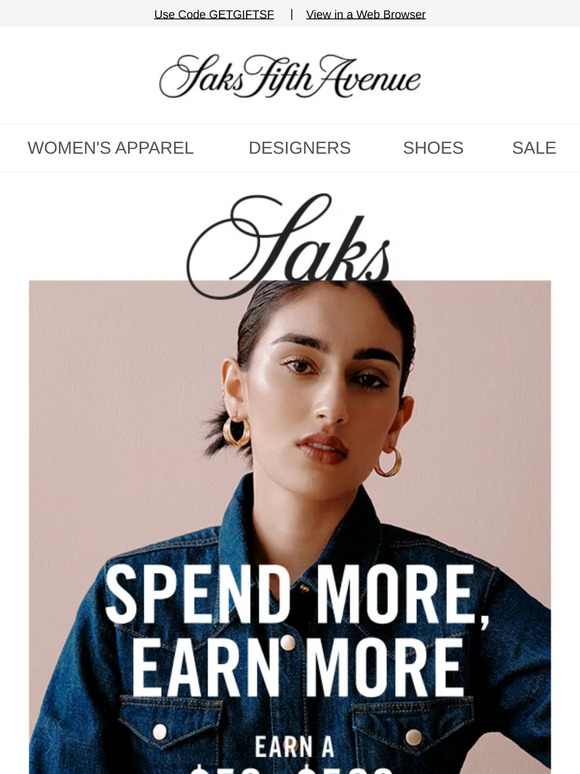The height and width of the screenshot is (774, 580).
Task: Click the SPEND MORE, headline text
Action: tap(298, 595)
